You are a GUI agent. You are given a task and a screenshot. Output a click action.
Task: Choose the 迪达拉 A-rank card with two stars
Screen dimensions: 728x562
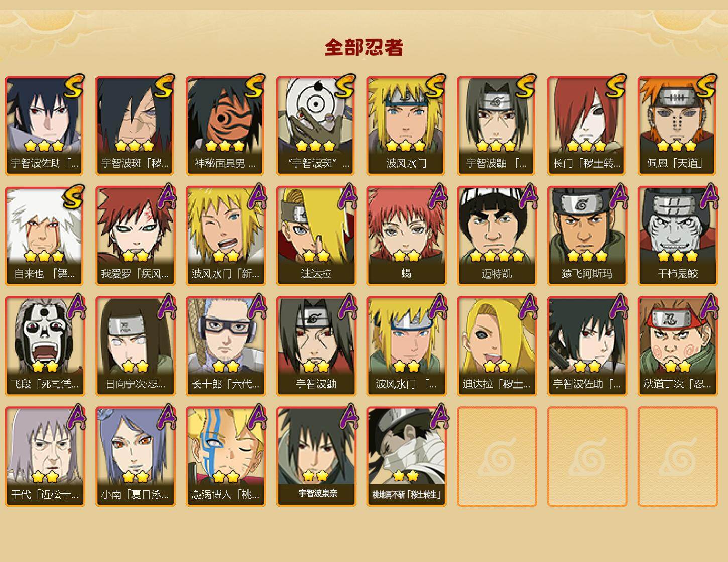(316, 236)
